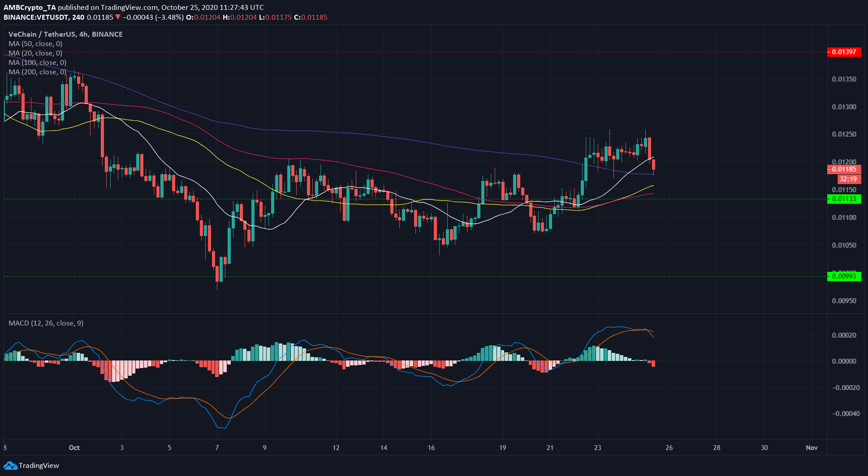The image size is (868, 476).
Task: Select the 0.00993 green price label
Action: click(844, 276)
